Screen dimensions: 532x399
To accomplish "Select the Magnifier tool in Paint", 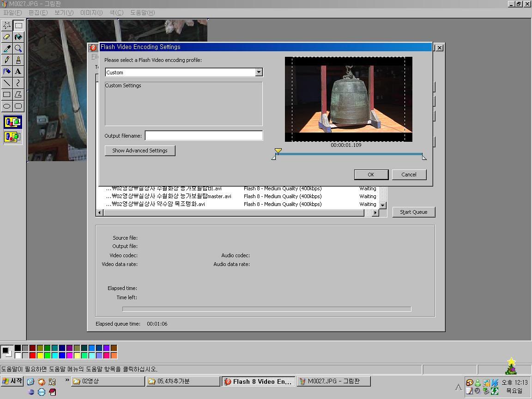I will [18, 48].
